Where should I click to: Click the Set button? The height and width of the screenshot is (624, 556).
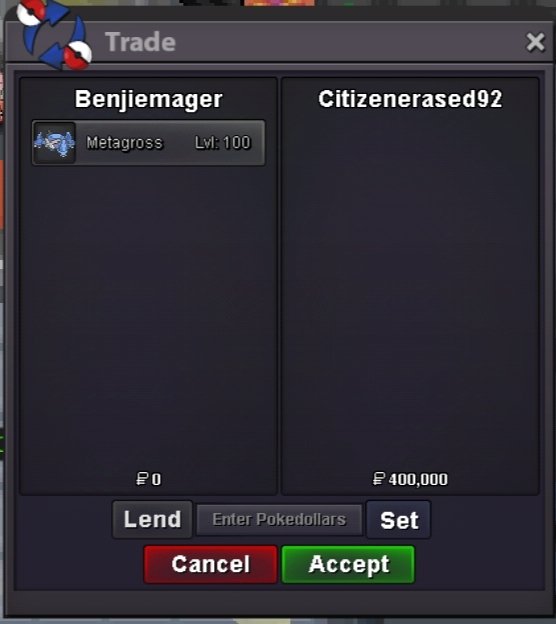tap(398, 520)
